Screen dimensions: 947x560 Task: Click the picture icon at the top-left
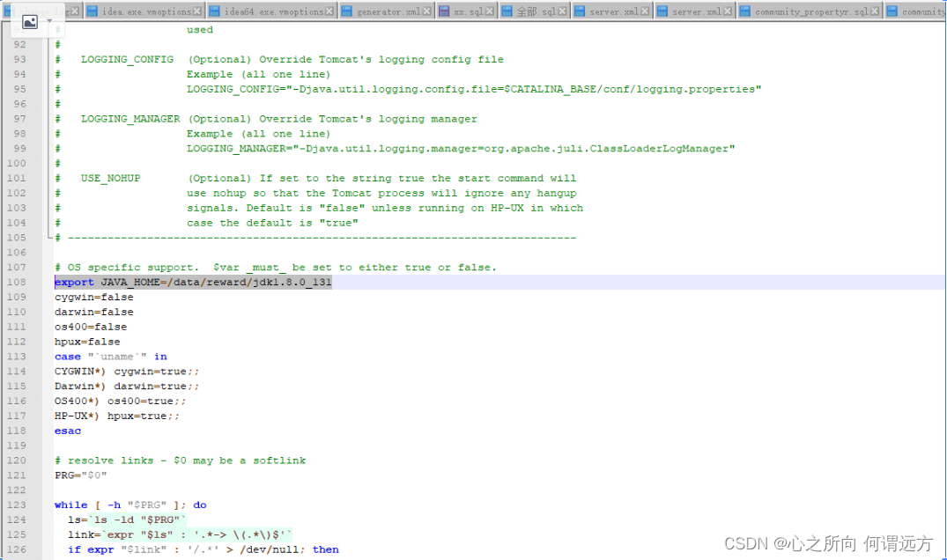(30, 22)
